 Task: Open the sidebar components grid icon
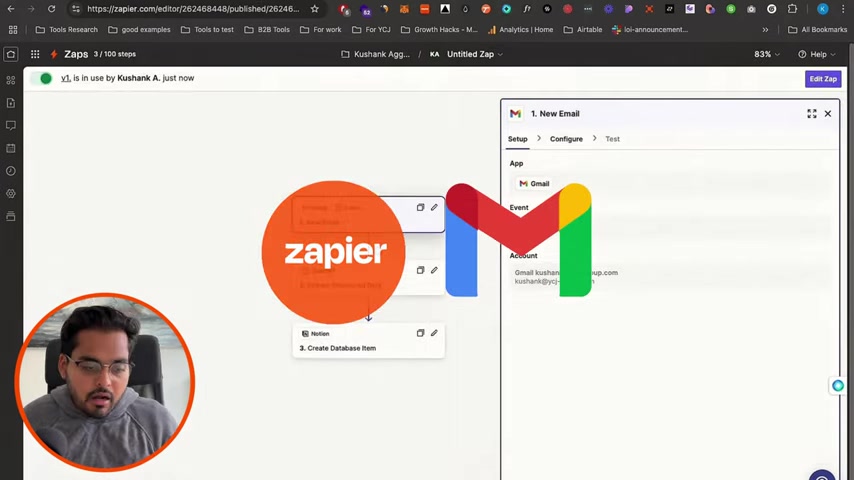11,80
